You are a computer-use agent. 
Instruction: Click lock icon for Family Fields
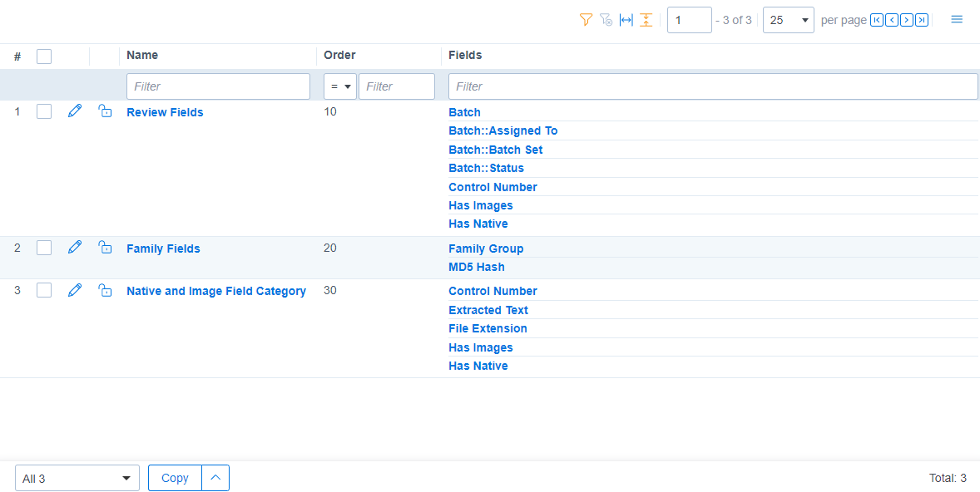tap(105, 248)
